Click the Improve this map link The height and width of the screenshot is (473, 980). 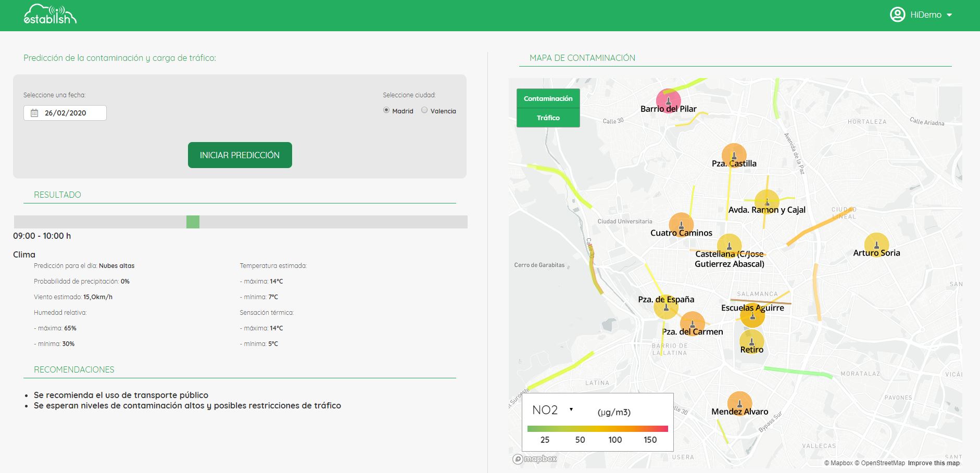(x=934, y=463)
